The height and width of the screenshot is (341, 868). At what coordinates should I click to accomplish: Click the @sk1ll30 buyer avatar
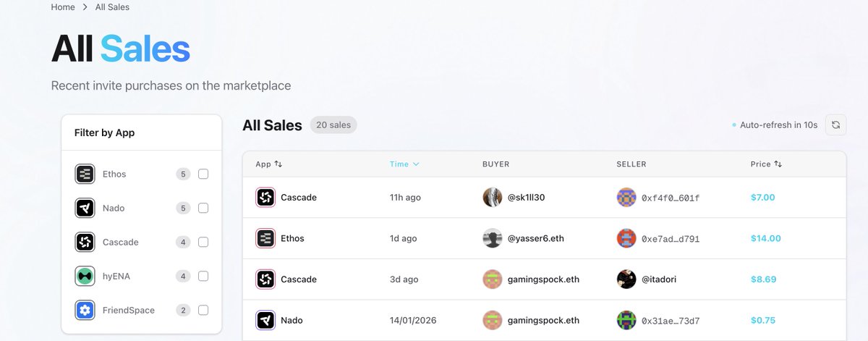click(493, 197)
